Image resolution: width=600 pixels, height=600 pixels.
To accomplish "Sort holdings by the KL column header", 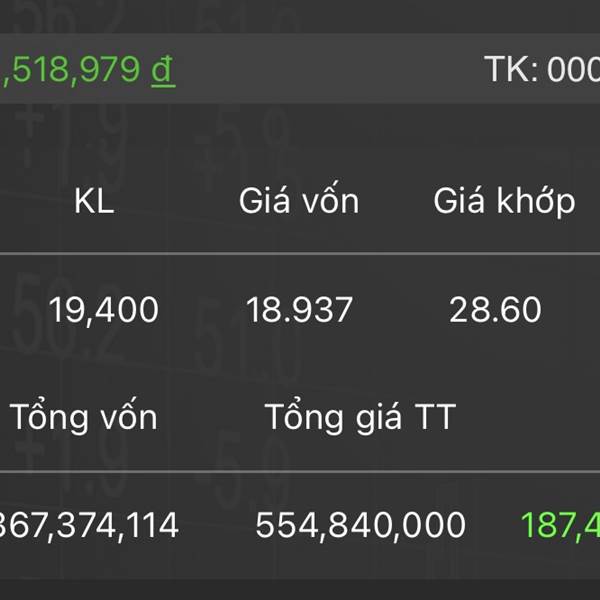I will (x=94, y=201).
